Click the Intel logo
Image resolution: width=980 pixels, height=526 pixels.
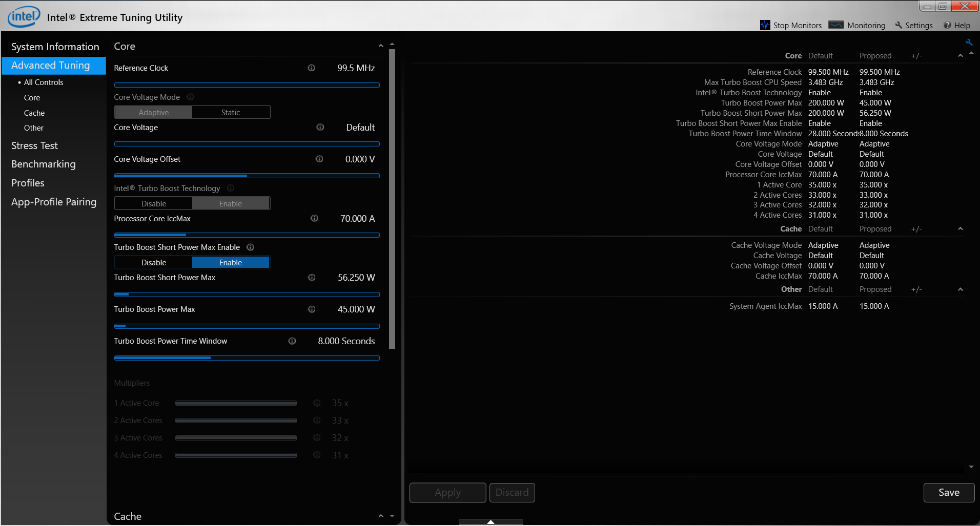[x=24, y=17]
